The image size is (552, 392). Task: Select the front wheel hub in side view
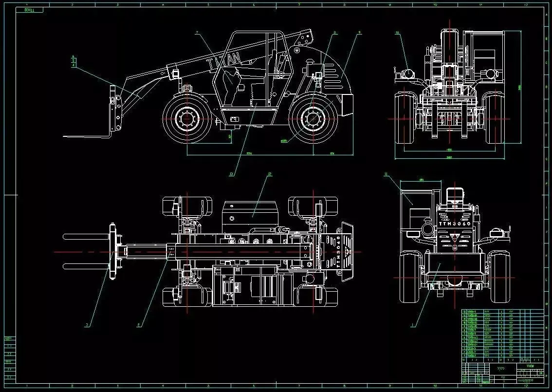click(x=187, y=119)
